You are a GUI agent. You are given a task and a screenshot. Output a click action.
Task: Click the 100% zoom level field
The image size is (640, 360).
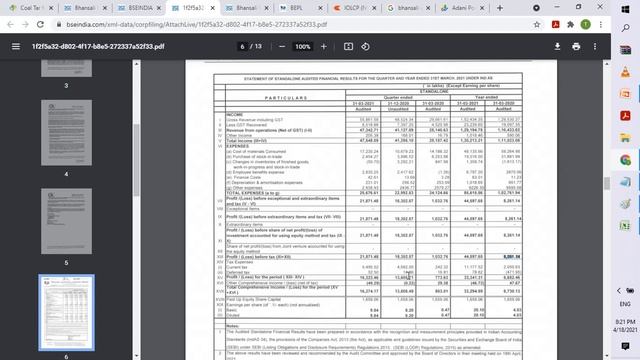[302, 47]
